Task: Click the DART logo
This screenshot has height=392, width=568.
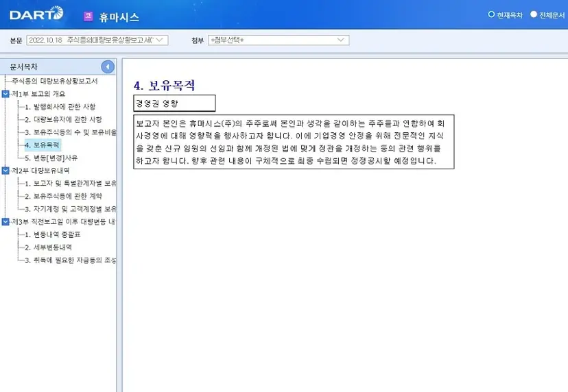Action: 36,14
